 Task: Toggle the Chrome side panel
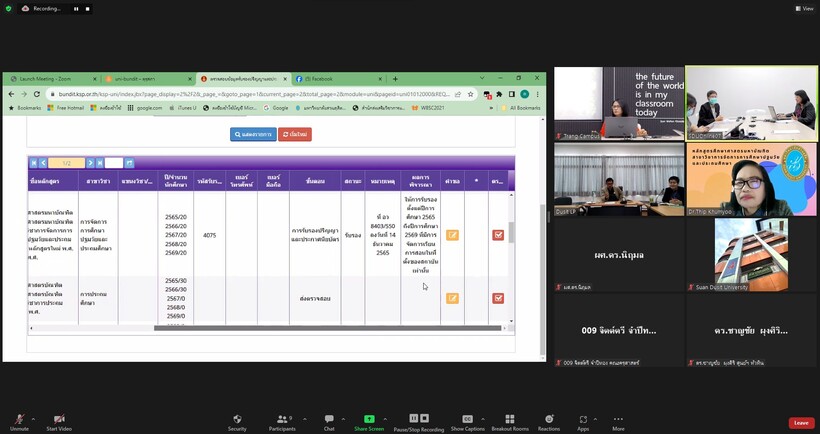coord(512,94)
